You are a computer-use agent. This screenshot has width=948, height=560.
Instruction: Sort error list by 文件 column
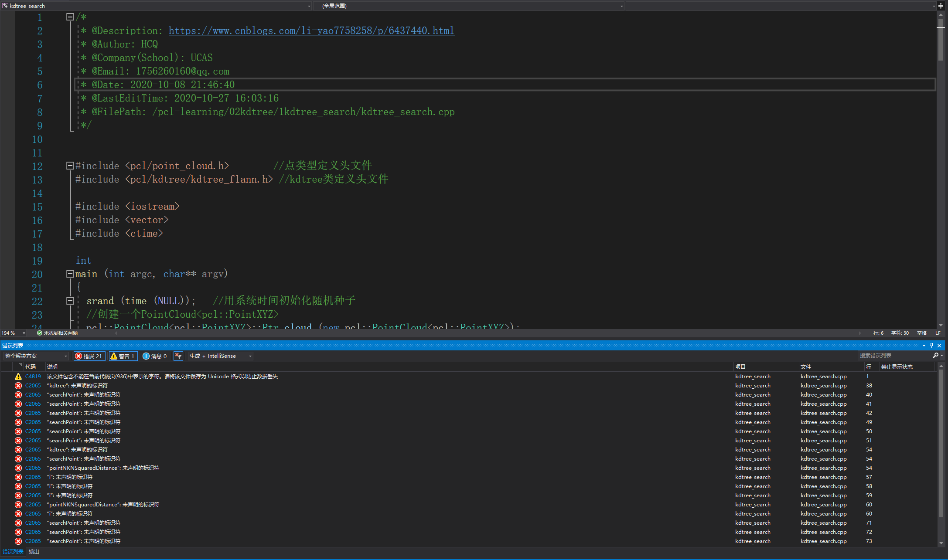coord(832,367)
